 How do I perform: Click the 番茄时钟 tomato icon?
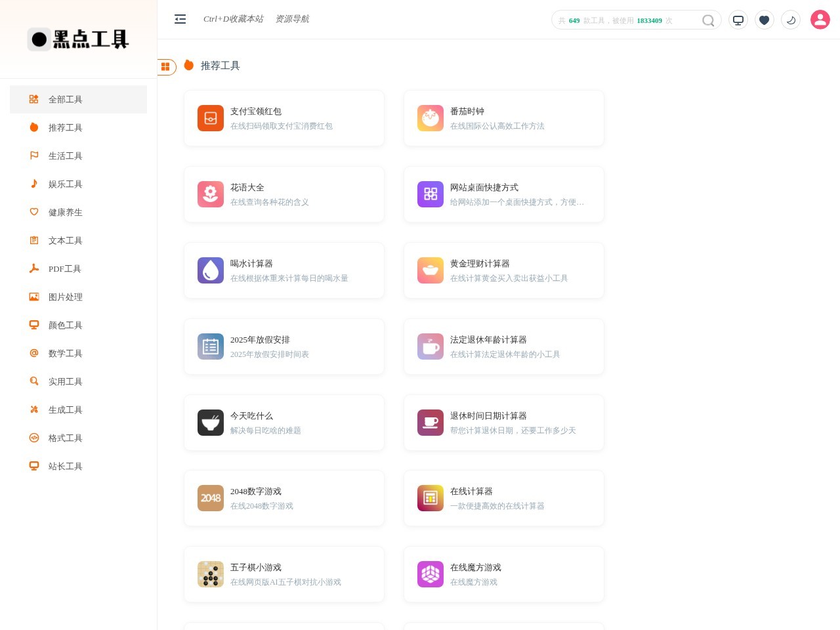coord(430,118)
